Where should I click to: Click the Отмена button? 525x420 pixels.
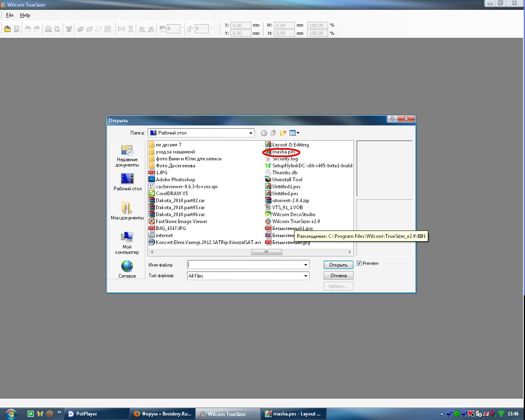[338, 276]
